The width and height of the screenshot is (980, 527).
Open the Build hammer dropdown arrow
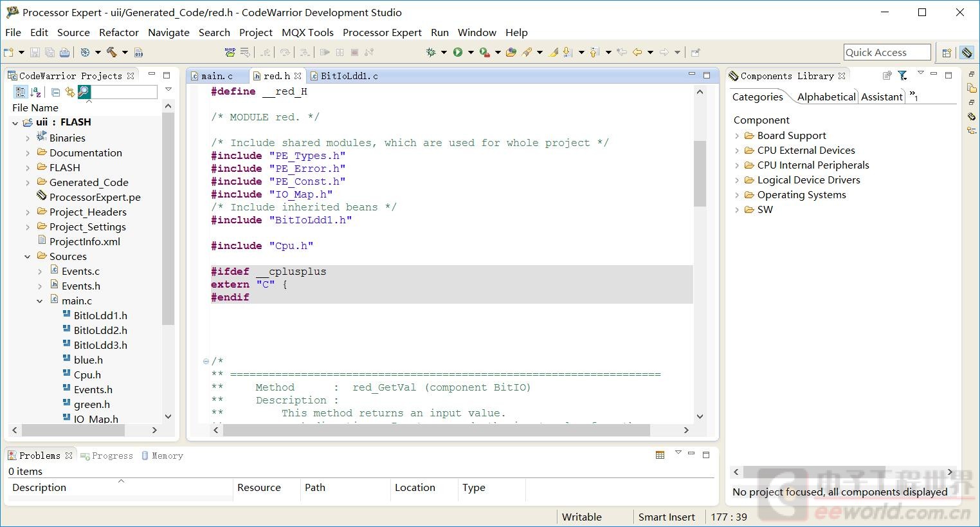click(x=125, y=52)
